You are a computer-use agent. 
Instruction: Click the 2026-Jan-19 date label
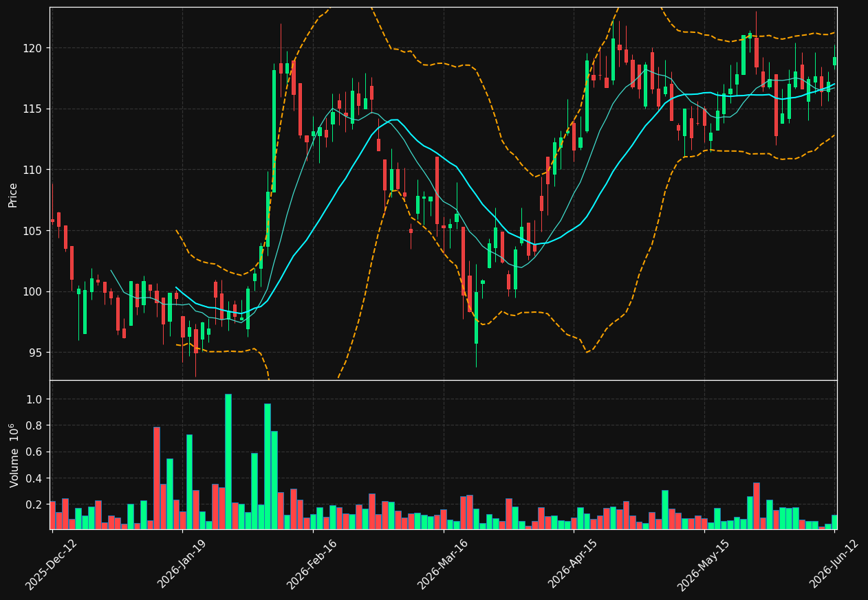pyautogui.click(x=182, y=564)
